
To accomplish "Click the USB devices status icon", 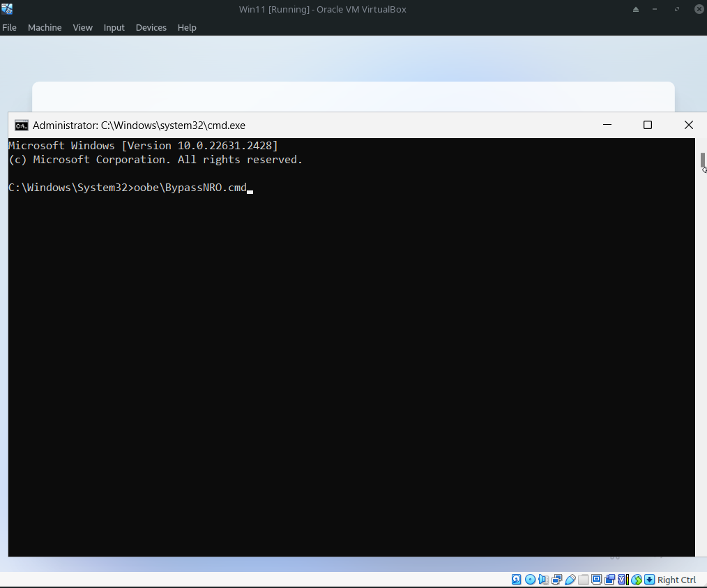I will (x=570, y=580).
